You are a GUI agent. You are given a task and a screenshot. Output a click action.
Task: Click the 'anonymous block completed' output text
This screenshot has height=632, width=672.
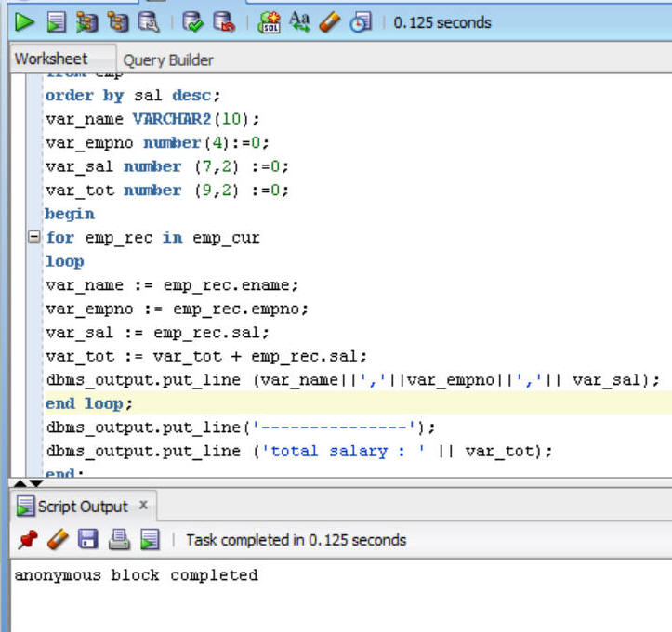click(137, 575)
